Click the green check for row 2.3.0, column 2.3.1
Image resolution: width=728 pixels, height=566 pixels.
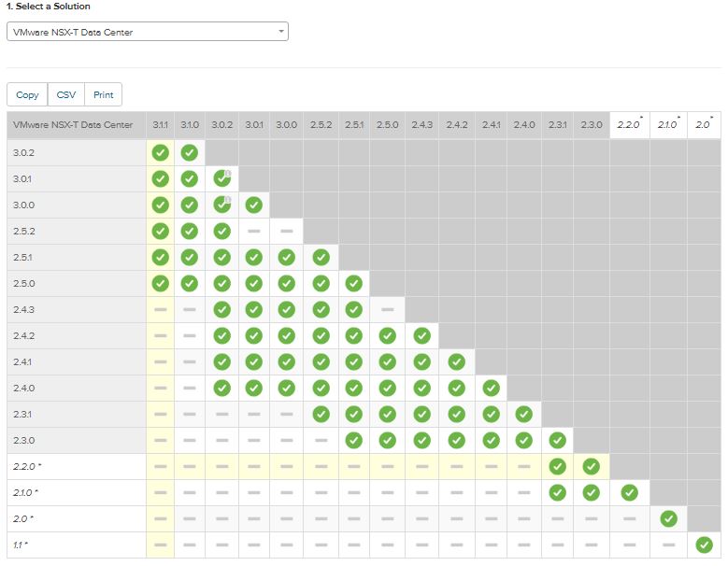pos(558,440)
